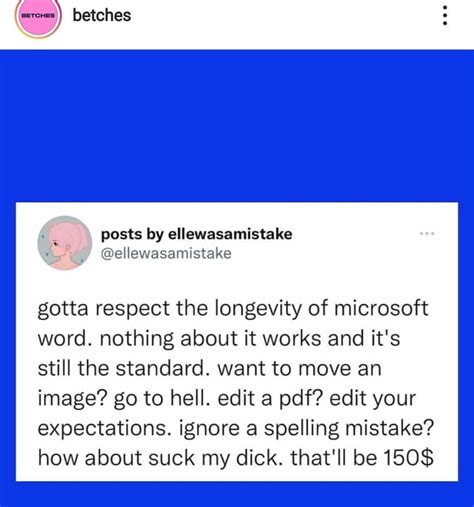The width and height of the screenshot is (474, 507).
Task: Click the word "microsoft" in the tweet
Action: [381, 308]
